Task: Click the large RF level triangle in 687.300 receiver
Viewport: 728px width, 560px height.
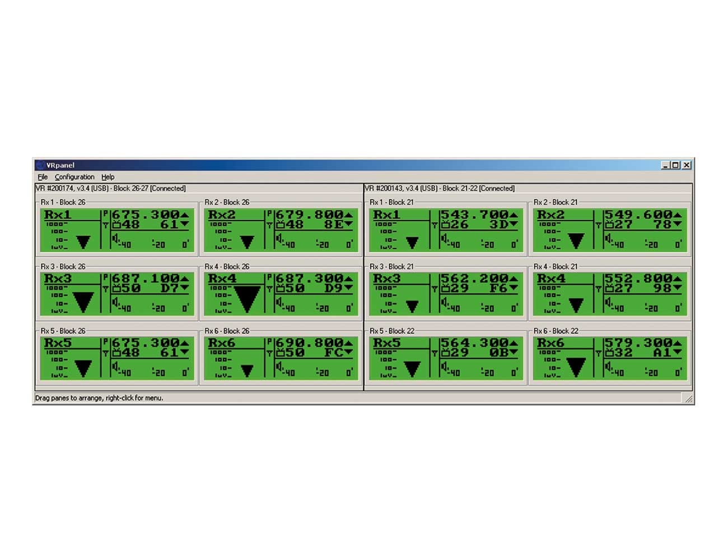Action: [x=247, y=298]
